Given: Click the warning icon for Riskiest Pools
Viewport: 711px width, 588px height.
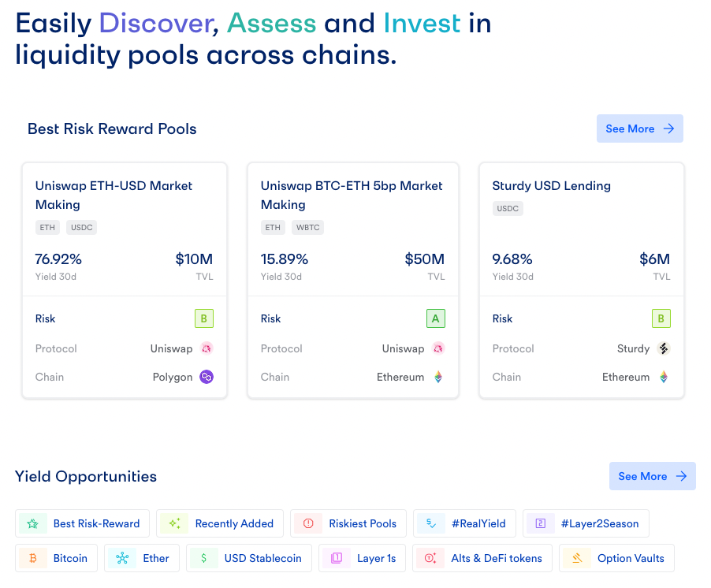Looking at the screenshot, I should coord(308,523).
